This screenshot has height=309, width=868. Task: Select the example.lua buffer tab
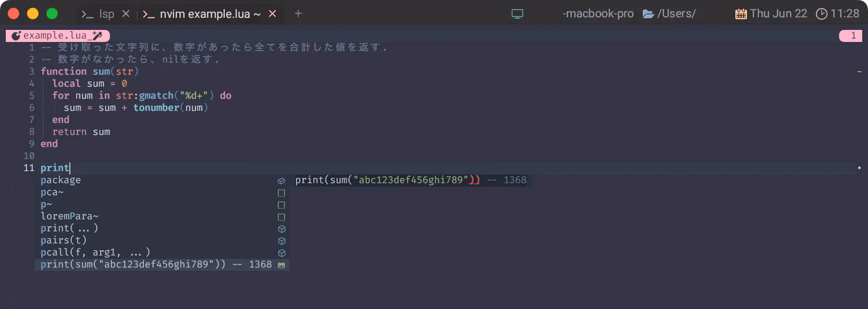click(58, 36)
